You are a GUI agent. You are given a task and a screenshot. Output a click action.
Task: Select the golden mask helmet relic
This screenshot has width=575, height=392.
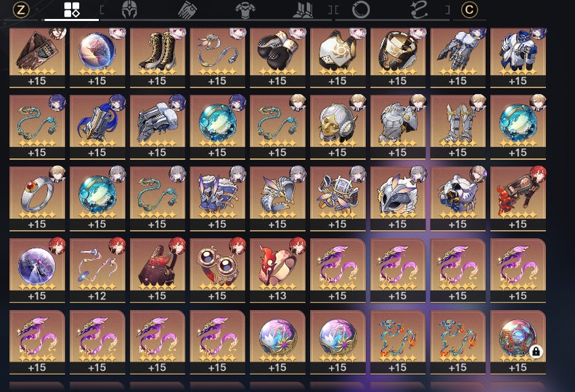pyautogui.click(x=338, y=127)
